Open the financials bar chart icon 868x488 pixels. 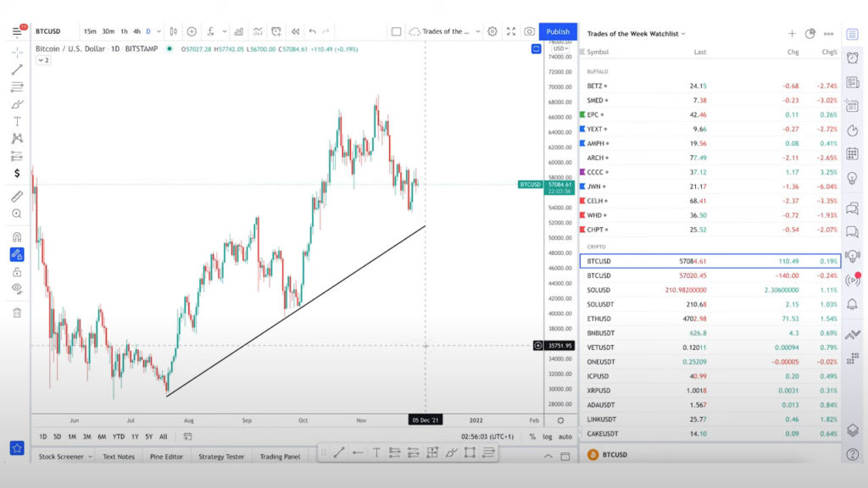pyautogui.click(x=238, y=31)
